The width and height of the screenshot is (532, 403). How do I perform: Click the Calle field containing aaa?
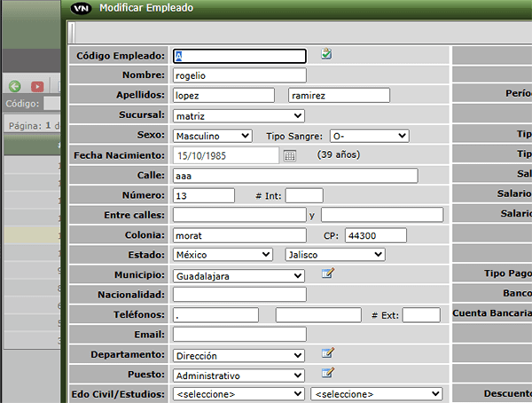[x=294, y=176]
